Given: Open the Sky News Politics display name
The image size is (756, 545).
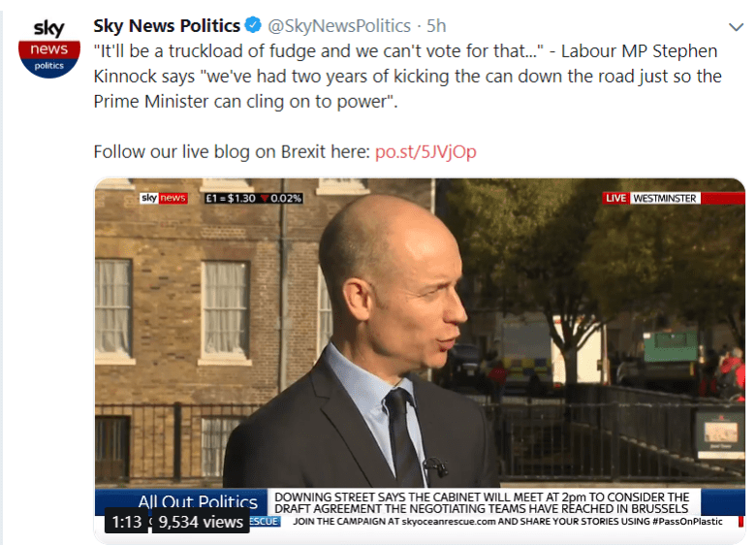Looking at the screenshot, I should coord(167,25).
